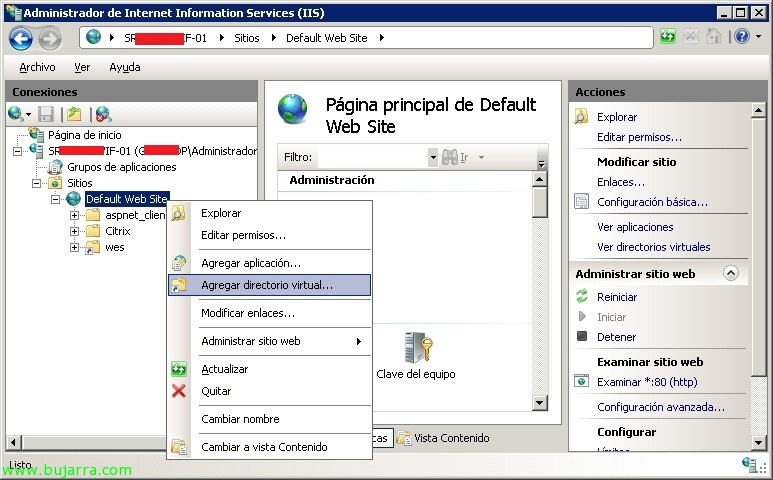Click the network status icon in status bar
This screenshot has height=480, width=773.
[750, 464]
